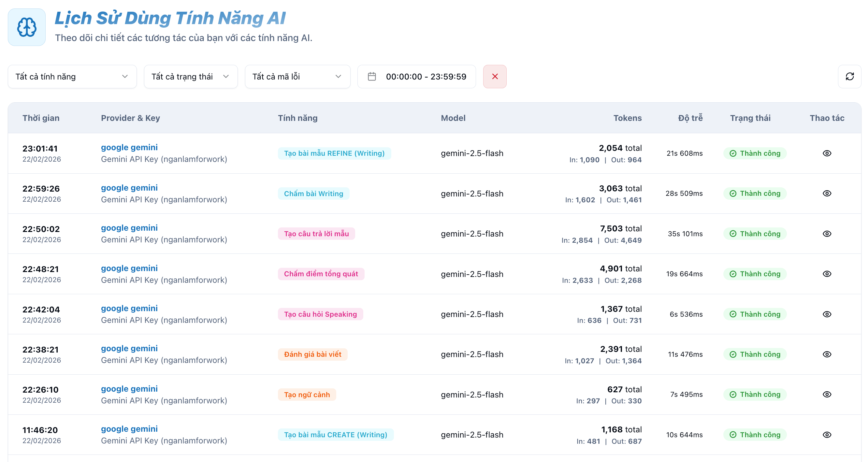Viewport: 868px width, 462px height.
Task: Expand the Tất cả tính năng dropdown
Action: click(72, 77)
